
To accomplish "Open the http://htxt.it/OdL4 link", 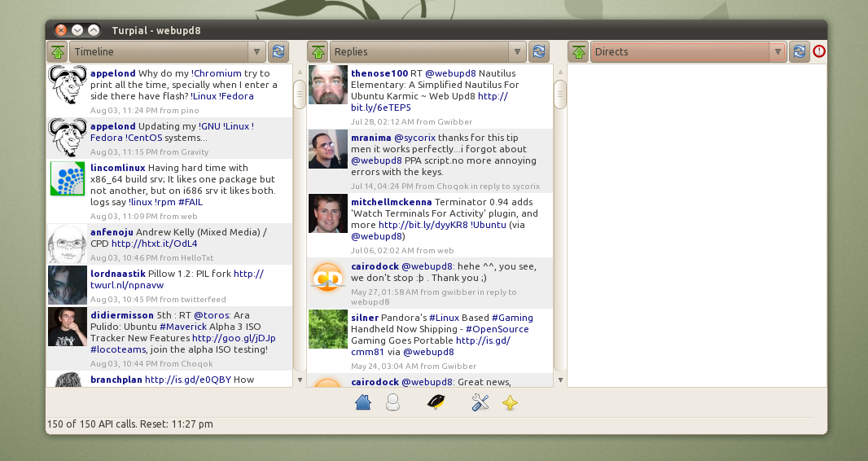I will click(x=155, y=244).
